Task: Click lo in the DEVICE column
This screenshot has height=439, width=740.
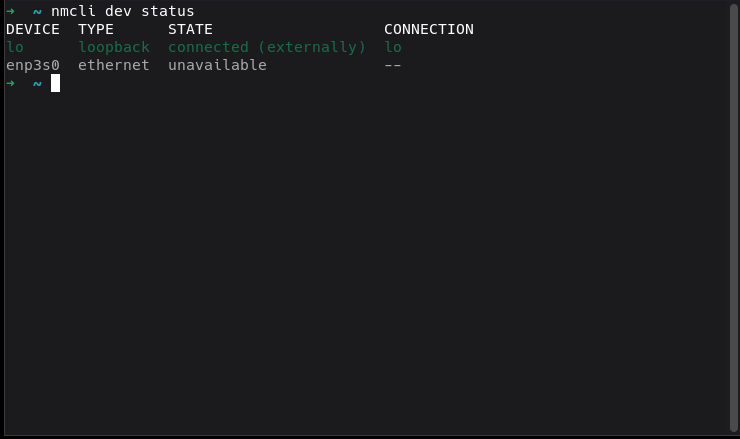Action: coord(15,47)
